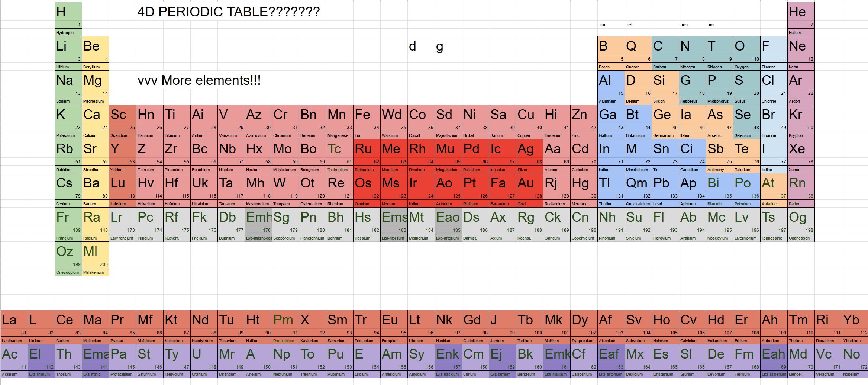Select the "Mimnirchium" name cell
This screenshot has height=385, width=868.
(638, 170)
